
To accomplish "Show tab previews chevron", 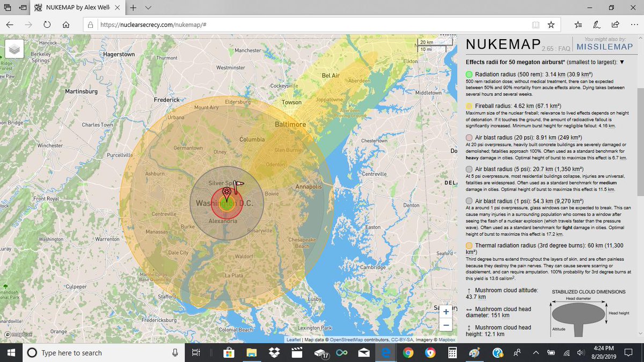I will [148, 8].
